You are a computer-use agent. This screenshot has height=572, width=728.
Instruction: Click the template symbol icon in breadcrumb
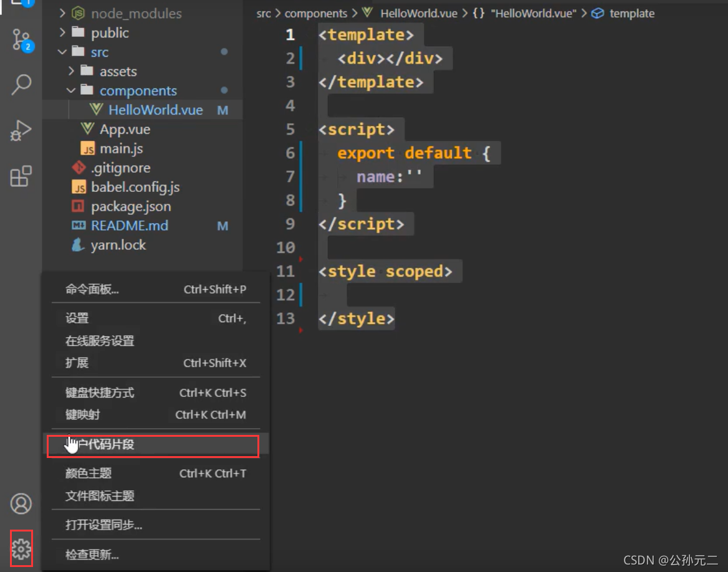pos(598,14)
